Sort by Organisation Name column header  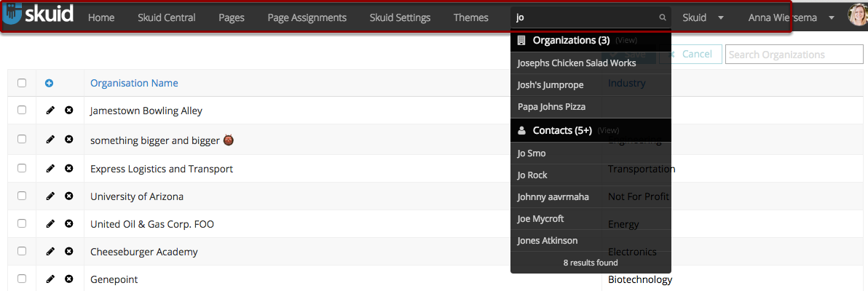(x=134, y=83)
